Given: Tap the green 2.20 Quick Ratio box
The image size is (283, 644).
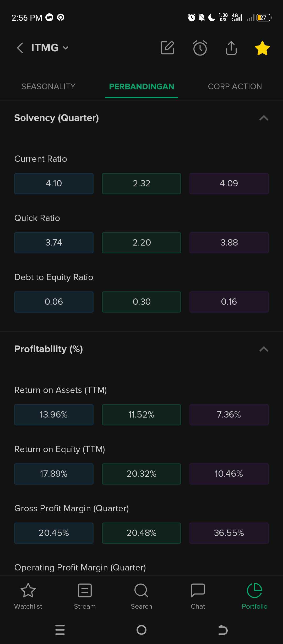Looking at the screenshot, I should (x=141, y=243).
